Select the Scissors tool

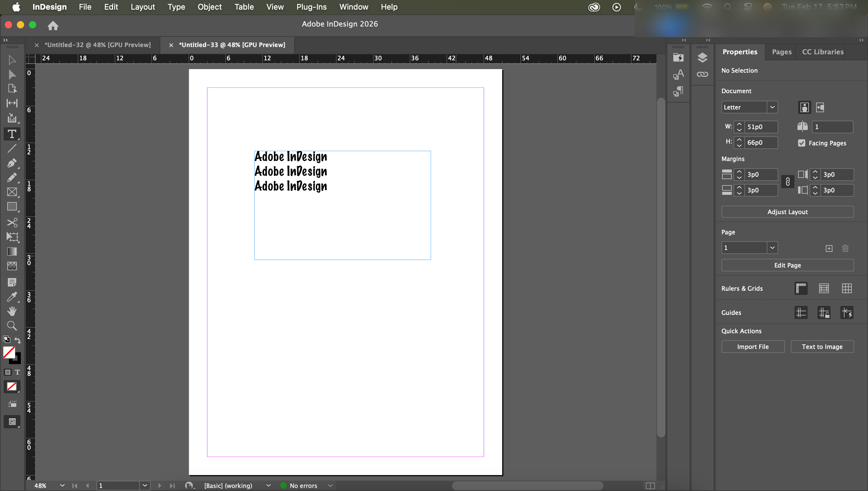12,223
